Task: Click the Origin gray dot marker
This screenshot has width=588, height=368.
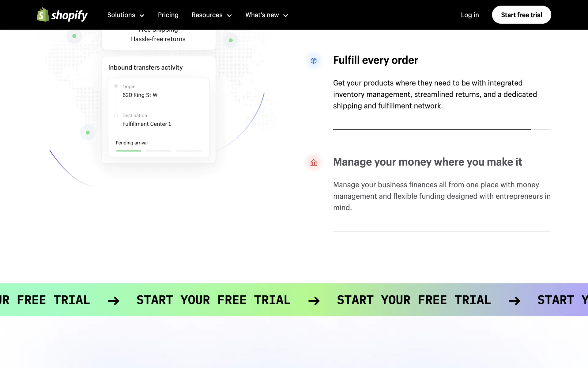Action: coord(116,86)
